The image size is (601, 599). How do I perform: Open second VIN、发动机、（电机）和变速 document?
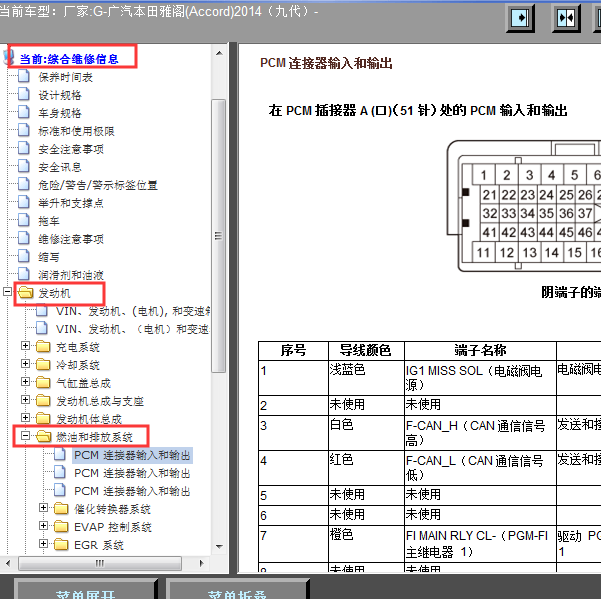click(133, 329)
